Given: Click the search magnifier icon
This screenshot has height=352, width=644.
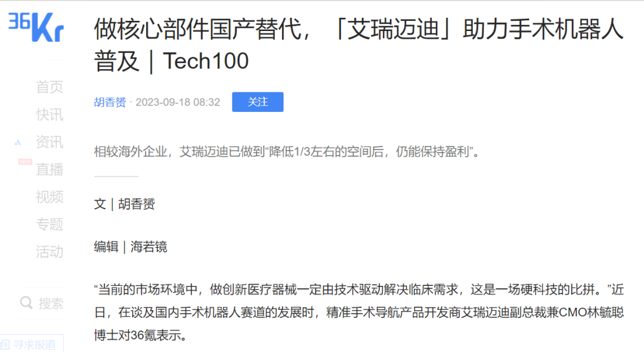Looking at the screenshot, I should point(26,303).
